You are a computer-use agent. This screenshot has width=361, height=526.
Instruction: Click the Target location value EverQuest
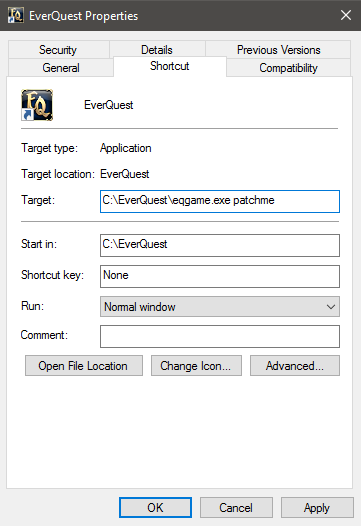tap(125, 174)
